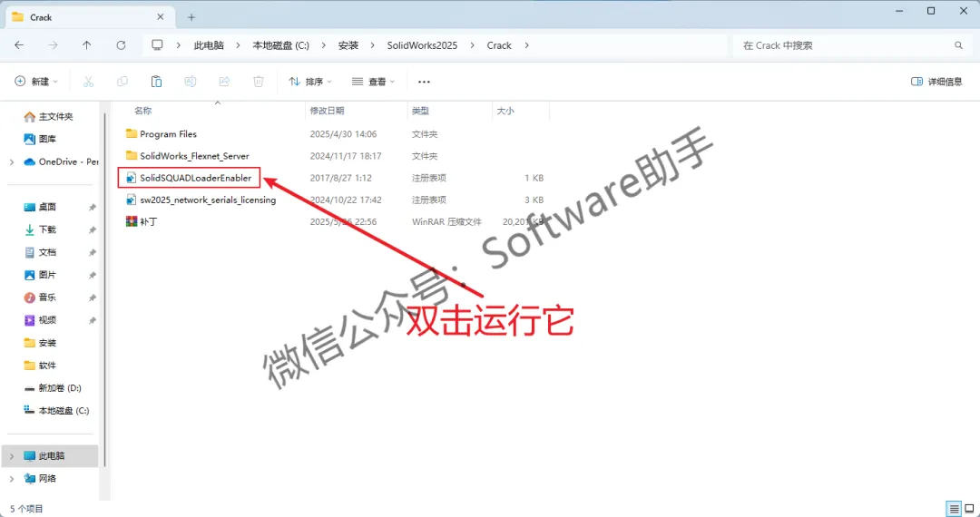Select the Program Files folder

coord(162,134)
